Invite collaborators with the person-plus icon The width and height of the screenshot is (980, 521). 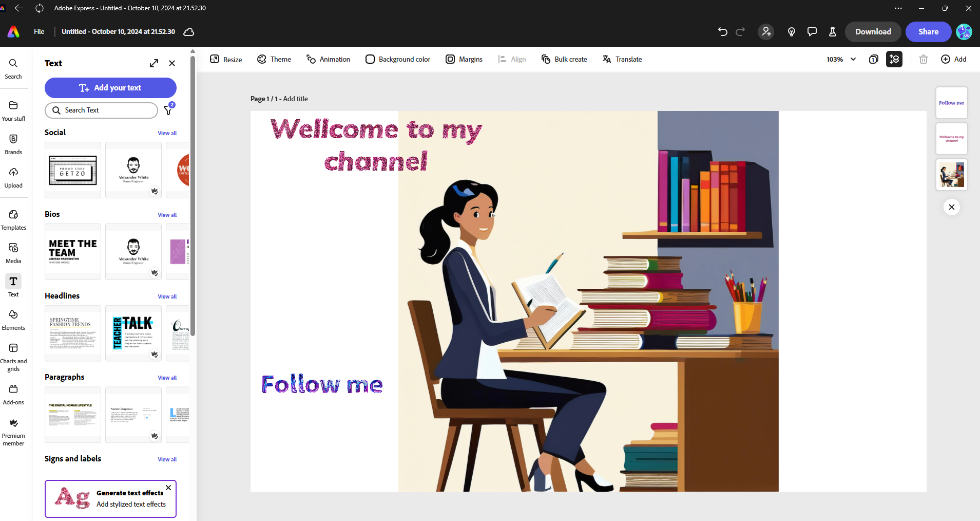click(x=766, y=32)
